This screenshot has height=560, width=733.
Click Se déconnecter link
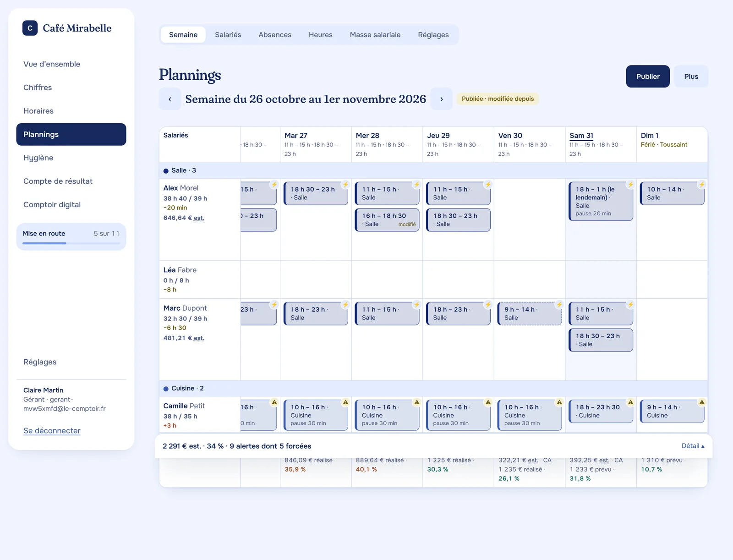[52, 431]
